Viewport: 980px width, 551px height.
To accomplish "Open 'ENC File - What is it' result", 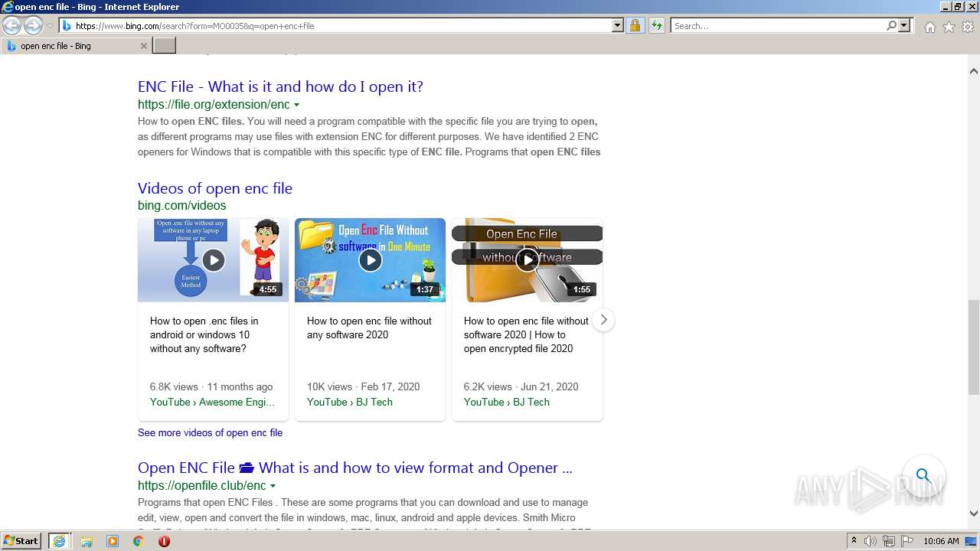I will [x=280, y=86].
